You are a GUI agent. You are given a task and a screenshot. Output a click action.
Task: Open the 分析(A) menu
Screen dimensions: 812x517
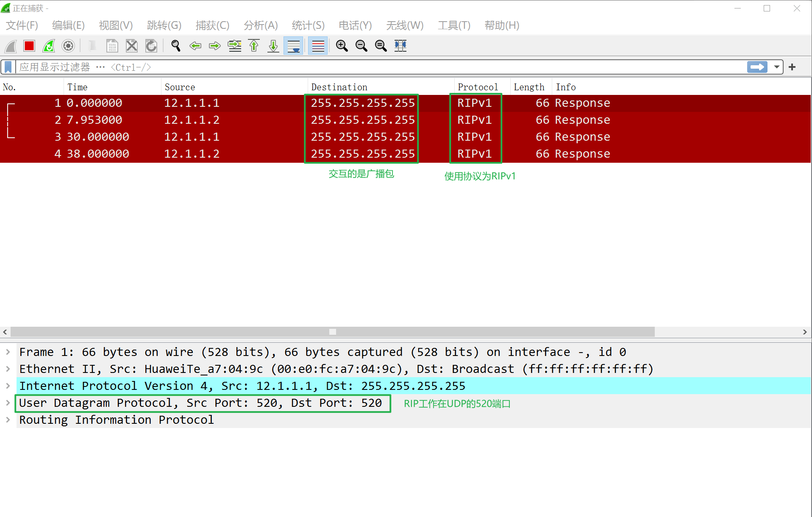coord(261,25)
